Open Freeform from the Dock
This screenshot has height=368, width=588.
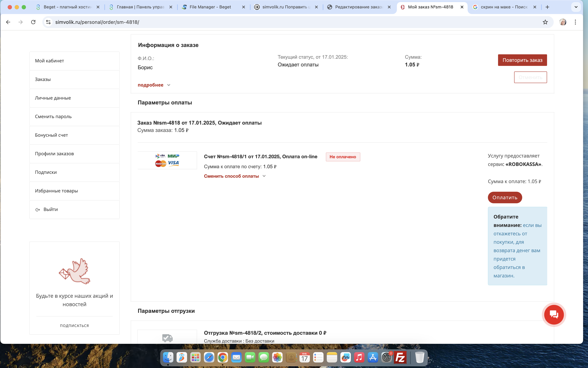pyautogui.click(x=345, y=357)
